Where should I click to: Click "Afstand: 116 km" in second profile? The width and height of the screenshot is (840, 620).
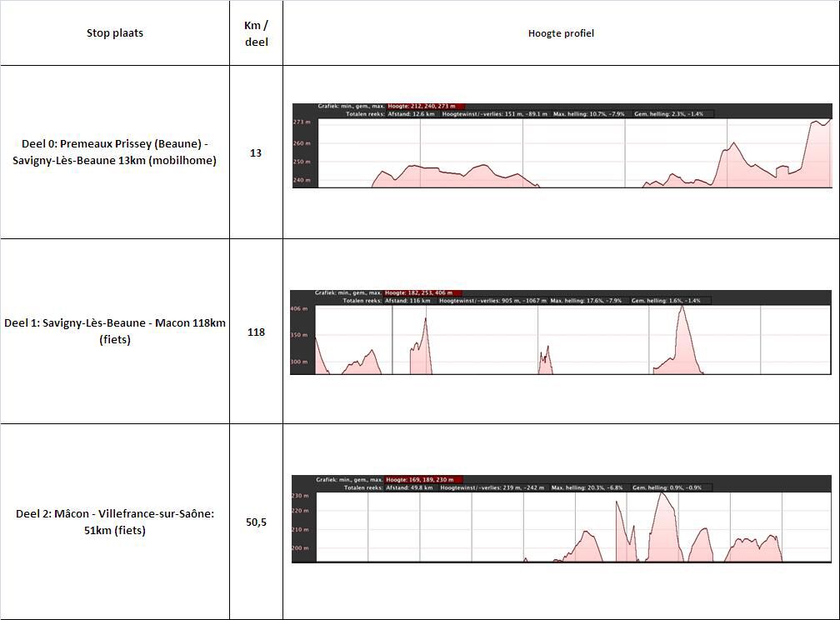tap(406, 301)
